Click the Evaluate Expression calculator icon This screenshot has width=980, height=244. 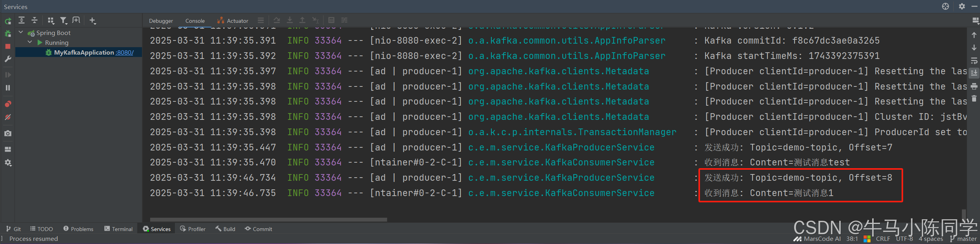(x=331, y=20)
